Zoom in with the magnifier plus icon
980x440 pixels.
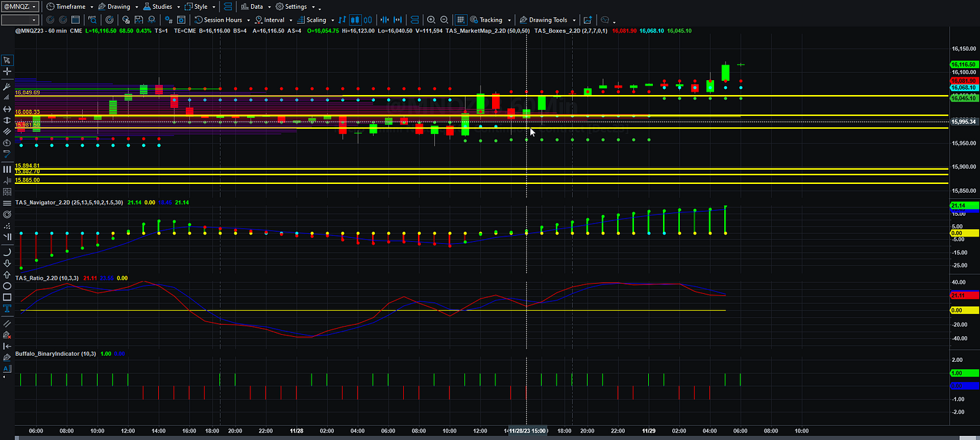click(x=431, y=20)
